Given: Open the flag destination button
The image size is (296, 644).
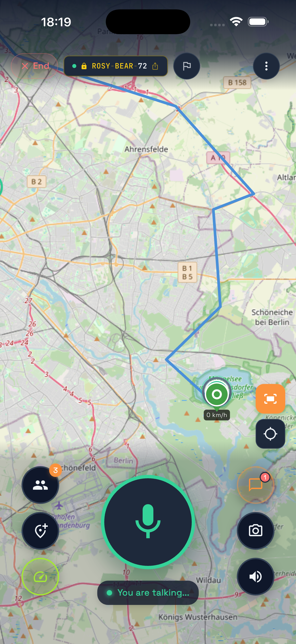Looking at the screenshot, I should pos(187,66).
